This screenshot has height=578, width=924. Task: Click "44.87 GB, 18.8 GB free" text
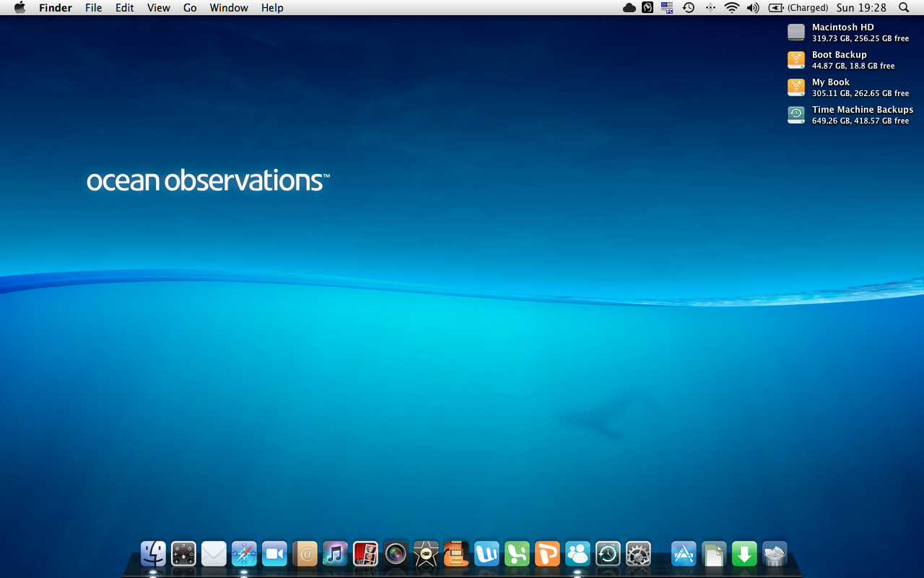[x=853, y=66]
